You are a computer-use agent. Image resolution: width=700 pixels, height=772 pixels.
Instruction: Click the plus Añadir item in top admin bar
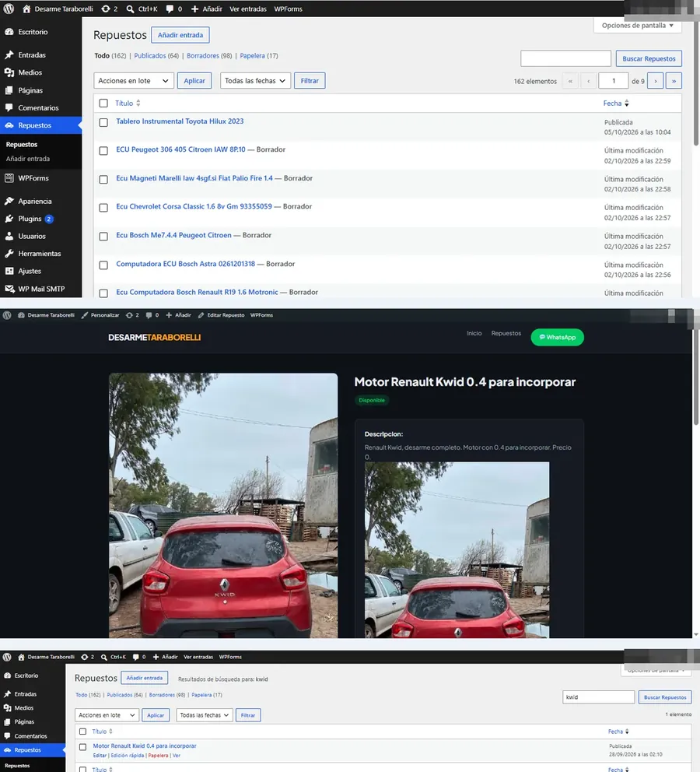pos(207,9)
